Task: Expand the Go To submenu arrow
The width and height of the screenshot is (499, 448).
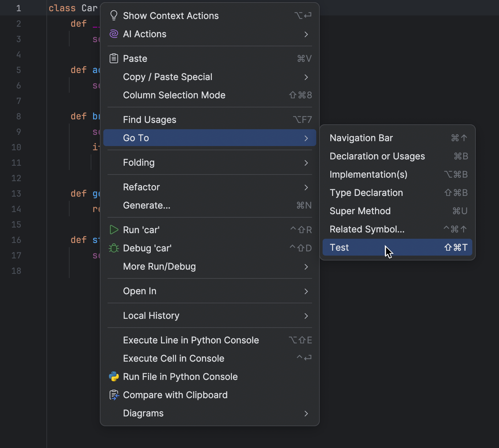Action: point(306,138)
